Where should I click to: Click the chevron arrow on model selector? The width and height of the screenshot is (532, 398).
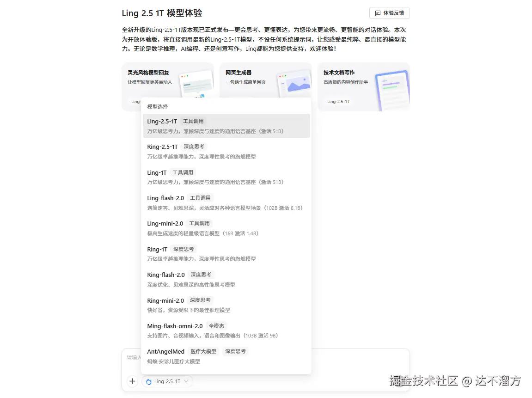(x=186, y=381)
